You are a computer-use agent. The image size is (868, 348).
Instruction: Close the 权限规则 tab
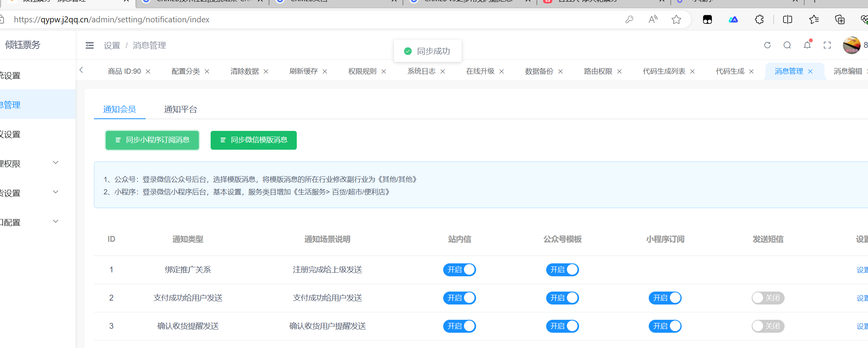click(x=384, y=71)
